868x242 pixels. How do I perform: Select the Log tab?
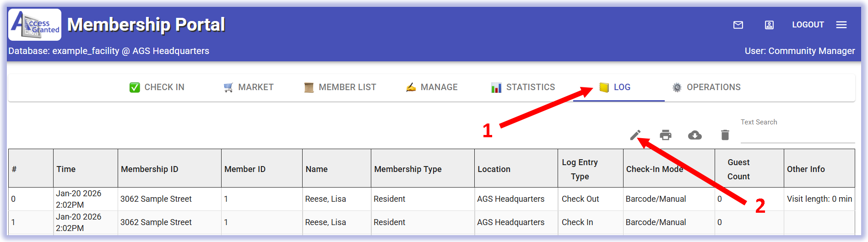click(616, 87)
